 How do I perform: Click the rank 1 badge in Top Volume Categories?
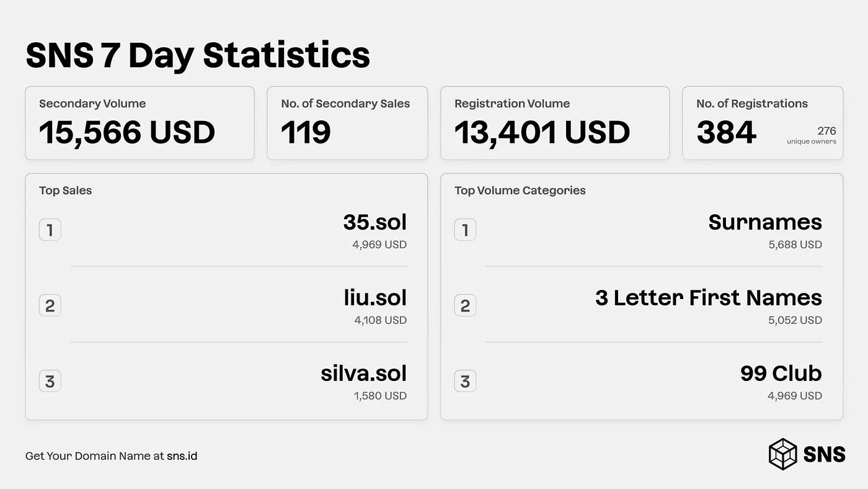[465, 230]
